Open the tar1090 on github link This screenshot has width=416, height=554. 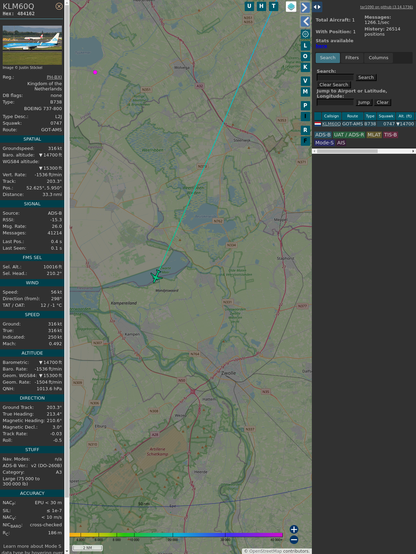point(386,7)
